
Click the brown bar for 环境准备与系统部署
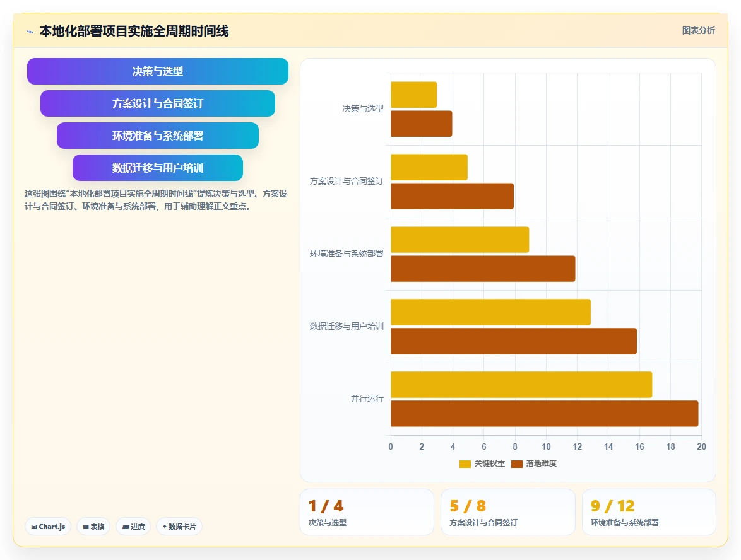pyautogui.click(x=483, y=269)
